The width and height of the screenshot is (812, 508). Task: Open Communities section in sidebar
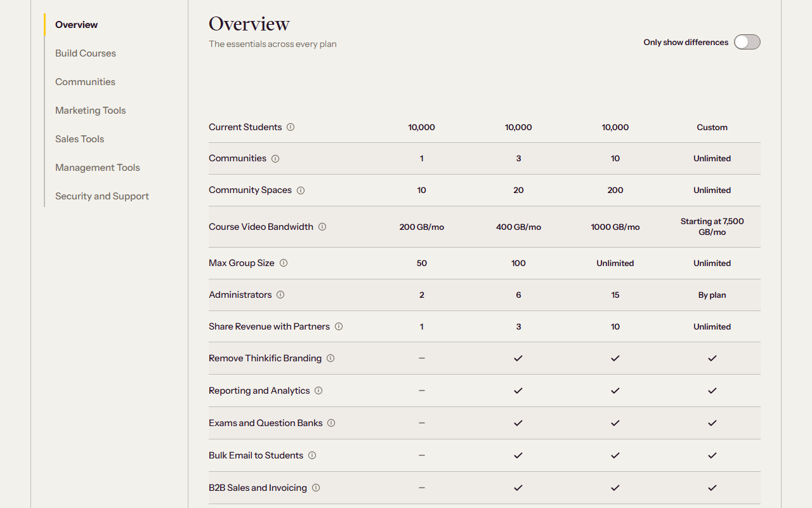pyautogui.click(x=85, y=82)
